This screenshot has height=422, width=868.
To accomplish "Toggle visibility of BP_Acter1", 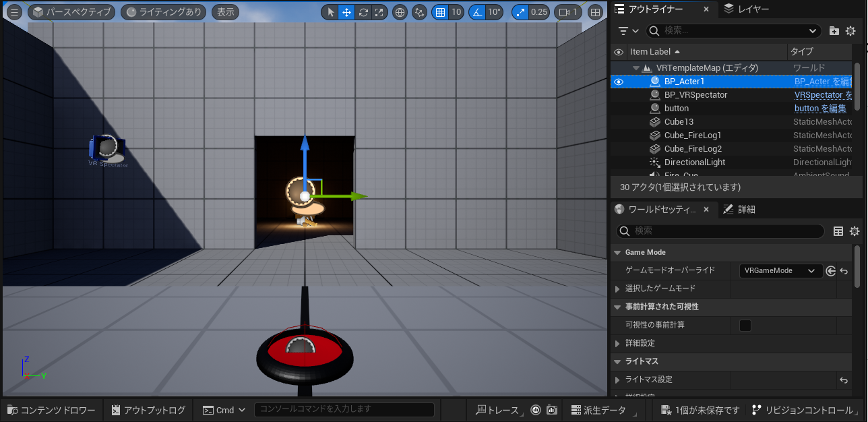I will point(619,82).
